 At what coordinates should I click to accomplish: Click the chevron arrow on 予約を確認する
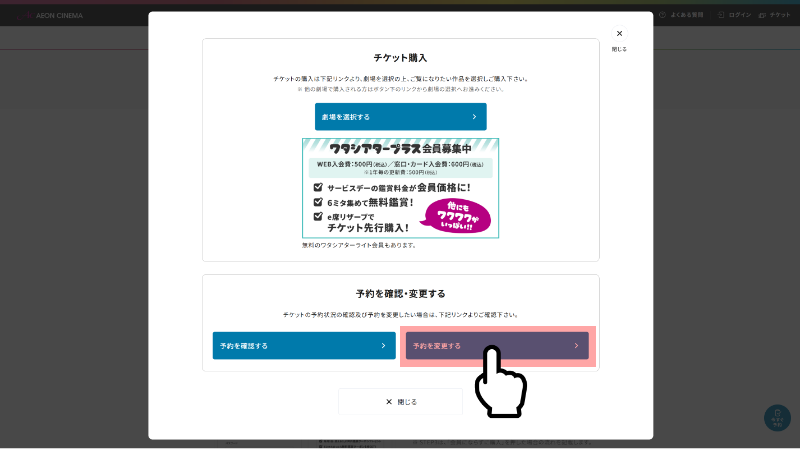click(x=384, y=345)
